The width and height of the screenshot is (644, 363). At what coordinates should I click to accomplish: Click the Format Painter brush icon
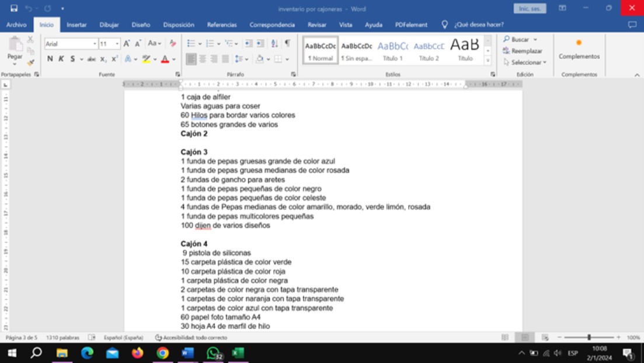tap(31, 62)
